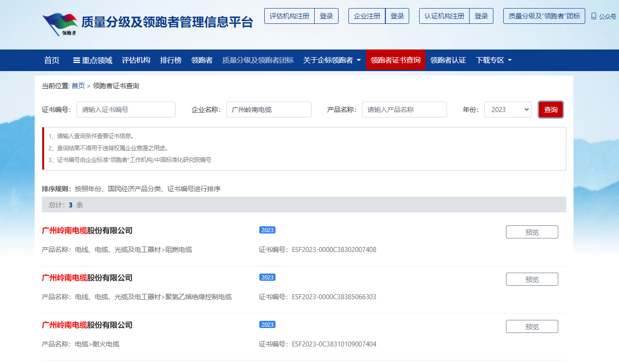
Task: Click 首页 in the breadcrumb trail
Action: point(77,85)
